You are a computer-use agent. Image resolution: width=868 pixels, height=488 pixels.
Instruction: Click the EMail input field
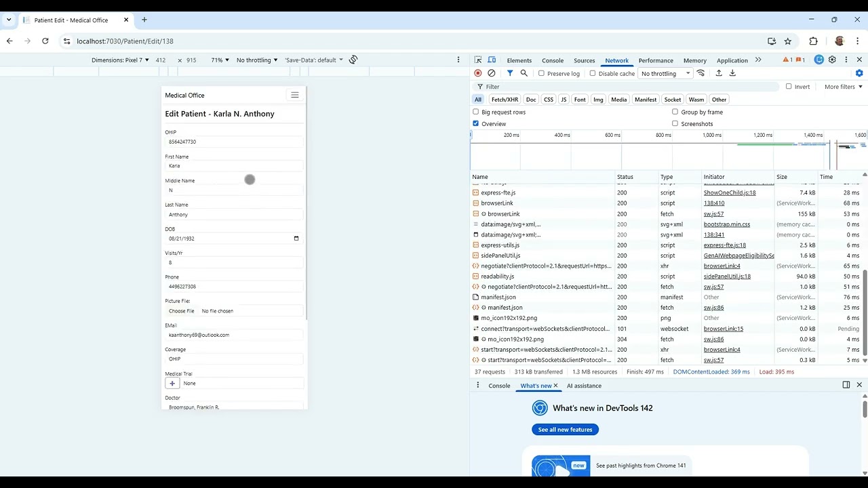click(235, 335)
